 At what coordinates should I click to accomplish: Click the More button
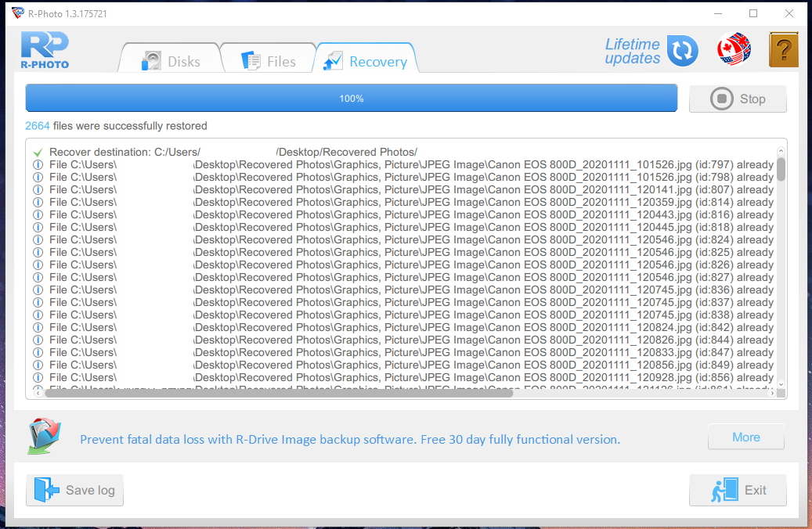click(x=745, y=437)
